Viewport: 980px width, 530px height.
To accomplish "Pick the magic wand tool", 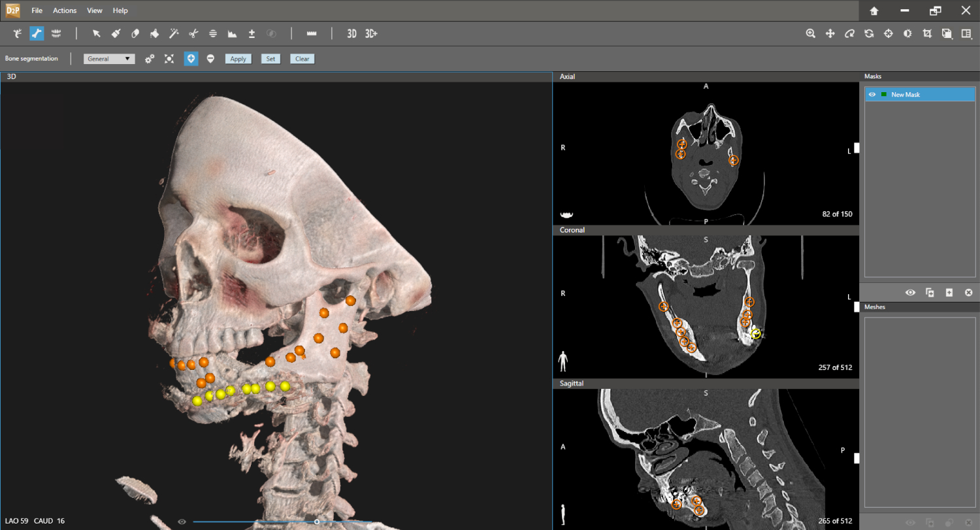I will pos(174,33).
